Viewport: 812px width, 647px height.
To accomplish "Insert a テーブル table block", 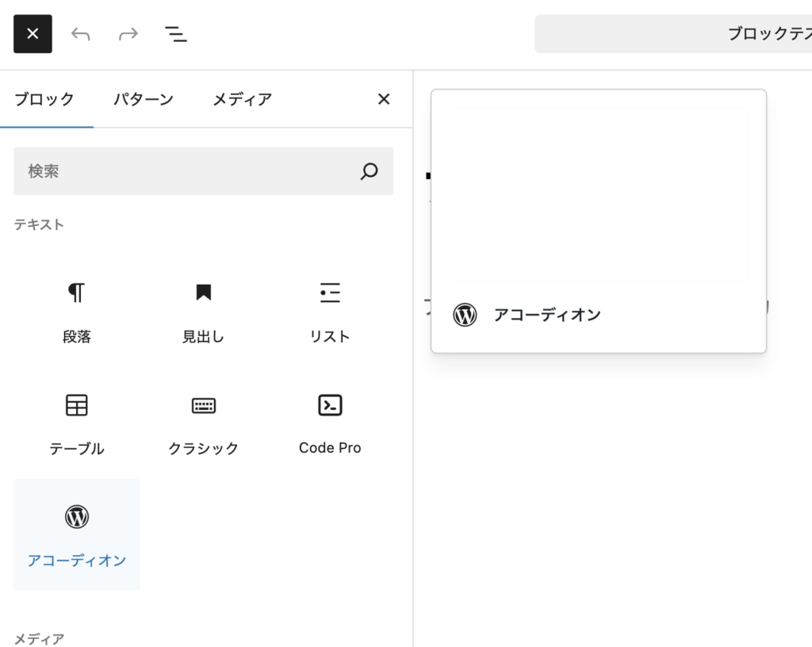I will [77, 423].
